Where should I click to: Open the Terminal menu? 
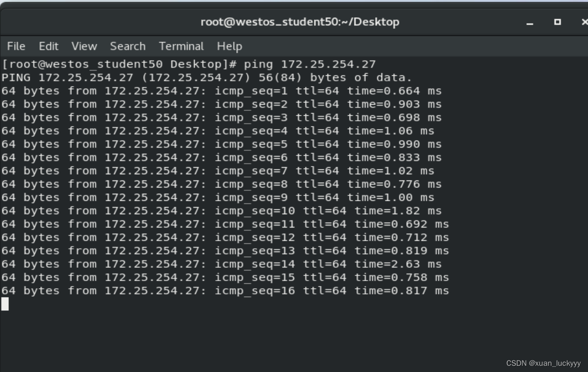click(x=181, y=46)
